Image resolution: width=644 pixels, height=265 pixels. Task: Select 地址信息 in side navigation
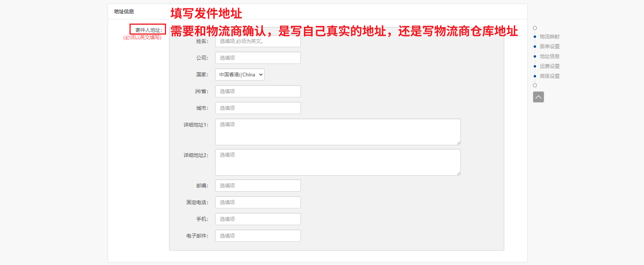tap(550, 56)
